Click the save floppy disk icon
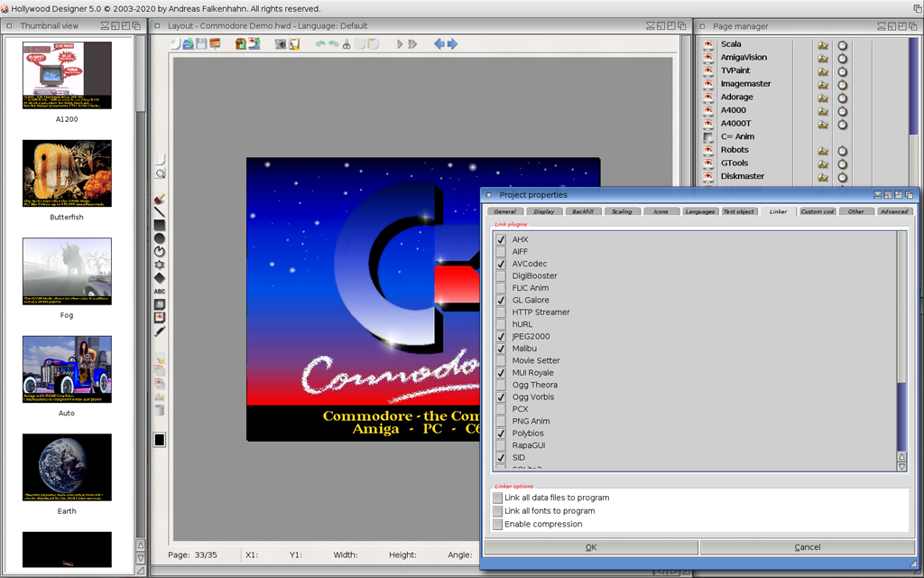The image size is (924, 578). pyautogui.click(x=201, y=43)
